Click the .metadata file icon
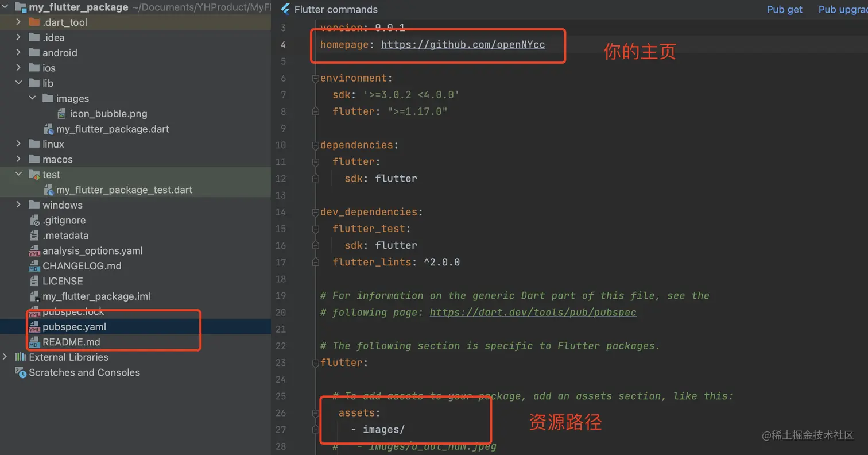Screen dimensions: 868x455 [x=34, y=235]
